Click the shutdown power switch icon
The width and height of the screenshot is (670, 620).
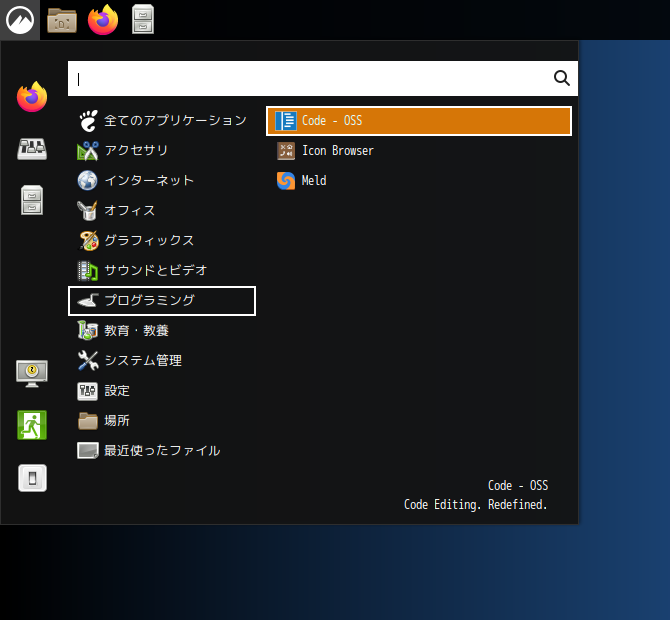[x=32, y=478]
